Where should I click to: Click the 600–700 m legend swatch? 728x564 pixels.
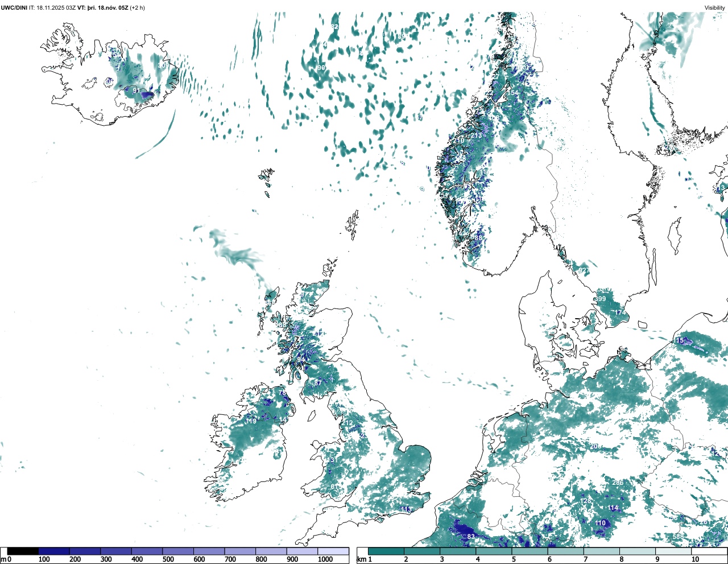click(x=209, y=551)
